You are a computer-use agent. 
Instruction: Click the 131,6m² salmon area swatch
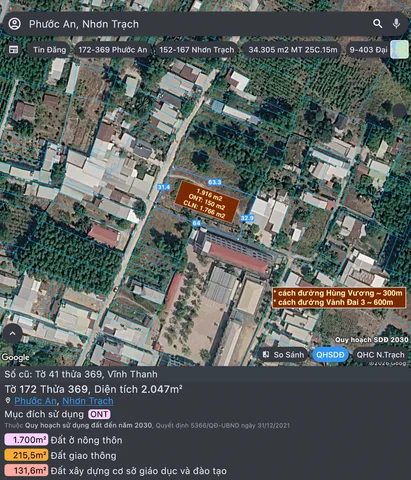pyautogui.click(x=26, y=471)
